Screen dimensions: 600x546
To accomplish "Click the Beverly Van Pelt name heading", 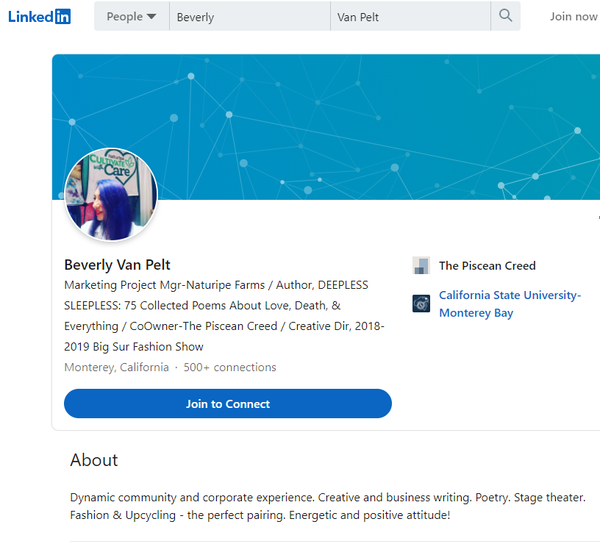I will tap(117, 265).
